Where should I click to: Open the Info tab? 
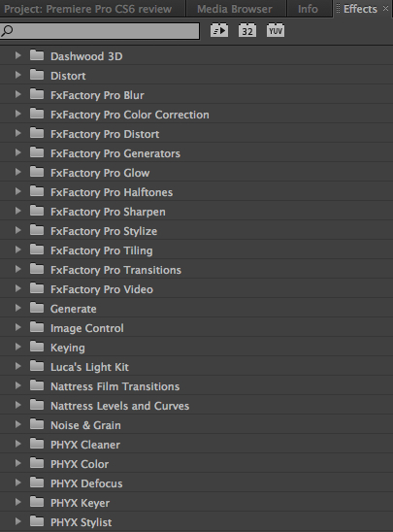(x=308, y=9)
